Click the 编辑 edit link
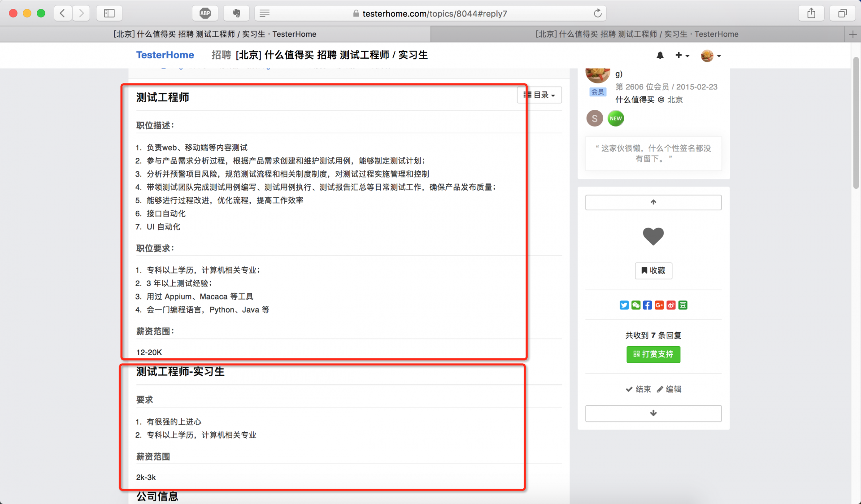 (x=669, y=389)
